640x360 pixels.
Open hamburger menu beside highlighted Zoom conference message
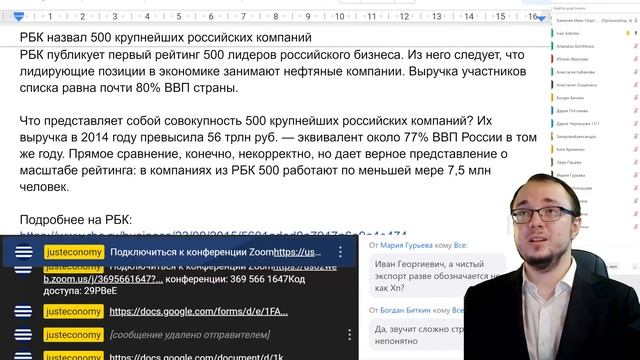(24, 252)
